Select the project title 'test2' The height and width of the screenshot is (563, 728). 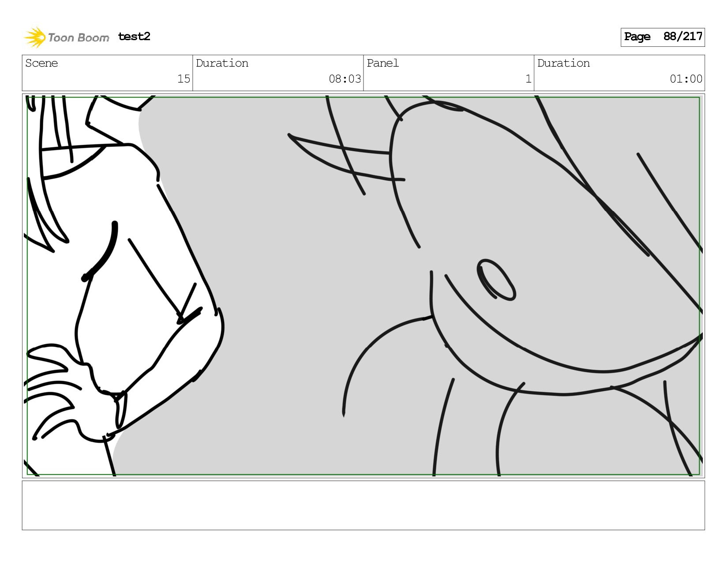(134, 37)
